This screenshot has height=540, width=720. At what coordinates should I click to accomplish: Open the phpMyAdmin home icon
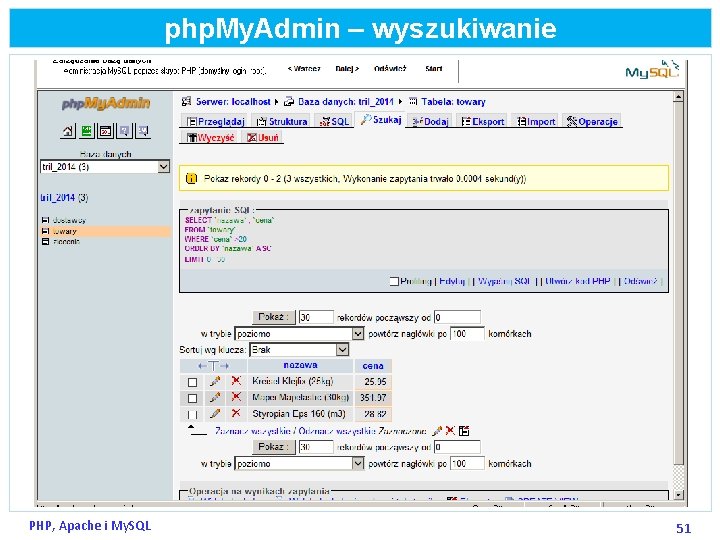pos(68,131)
